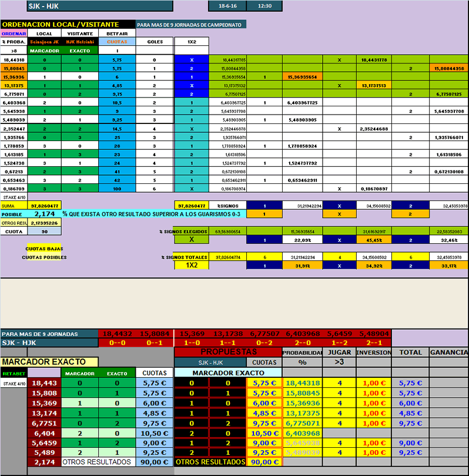
Task: Click the white OTROS RESULTADOS cell
Action: click(x=98, y=462)
